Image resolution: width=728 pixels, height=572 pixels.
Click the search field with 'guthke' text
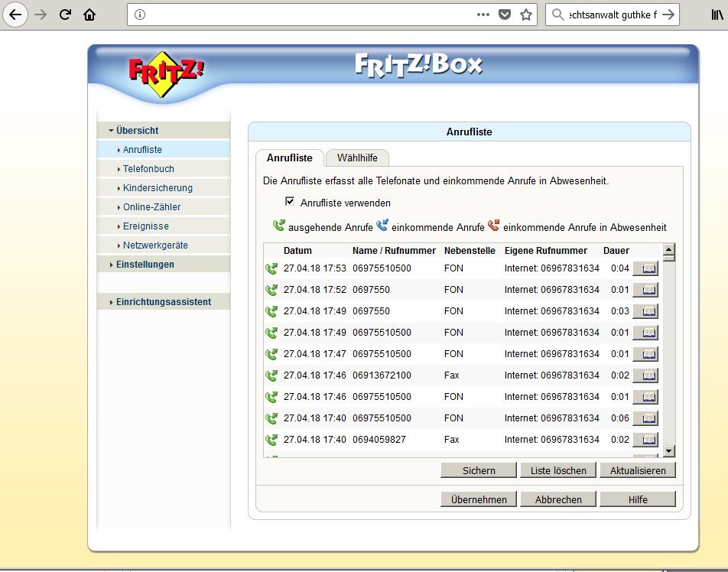(613, 15)
